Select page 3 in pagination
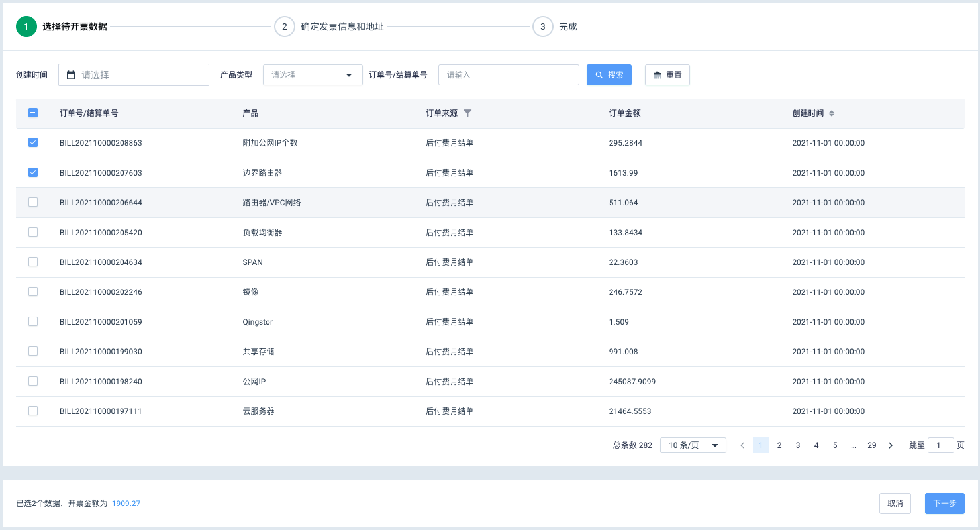This screenshot has width=980, height=530. (x=798, y=445)
